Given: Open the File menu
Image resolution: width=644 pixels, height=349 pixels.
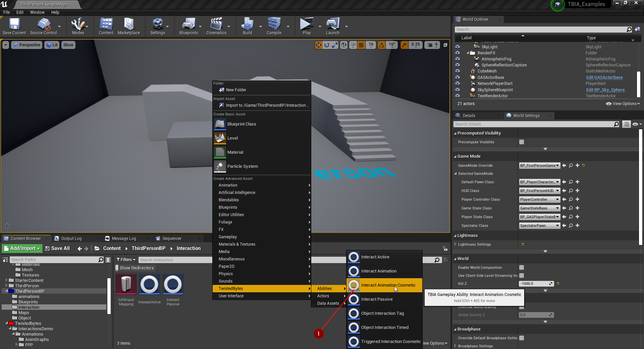Looking at the screenshot, I should [x=7, y=12].
